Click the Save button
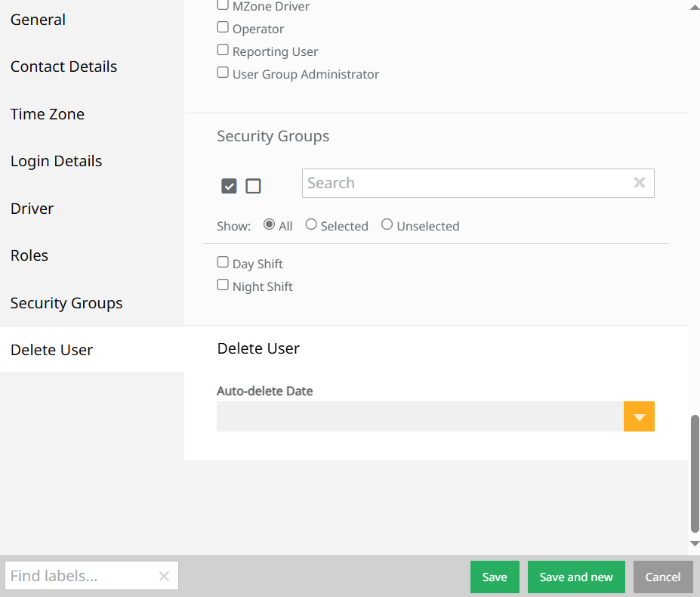Image resolution: width=700 pixels, height=597 pixels. tap(495, 577)
